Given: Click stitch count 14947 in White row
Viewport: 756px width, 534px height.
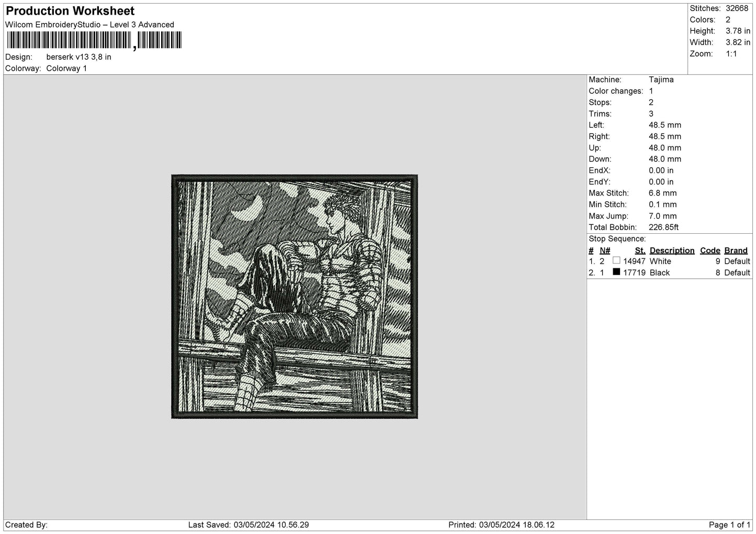Looking at the screenshot, I should [634, 261].
